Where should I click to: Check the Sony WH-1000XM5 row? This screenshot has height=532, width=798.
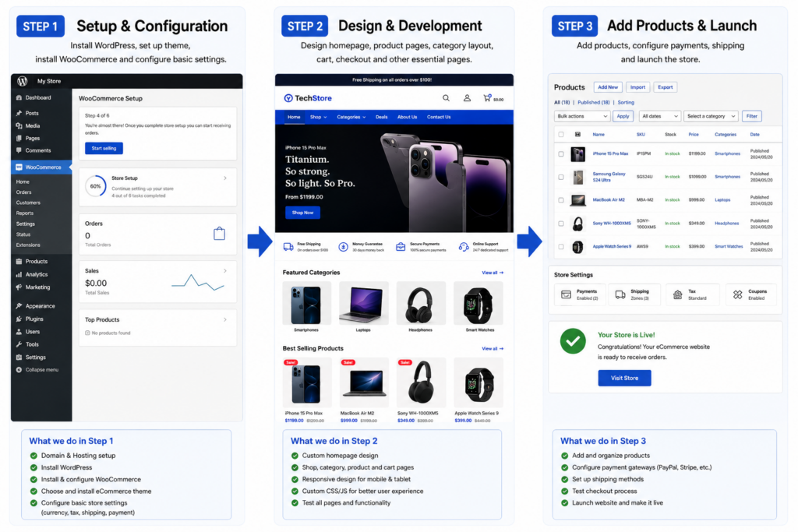[x=561, y=224]
